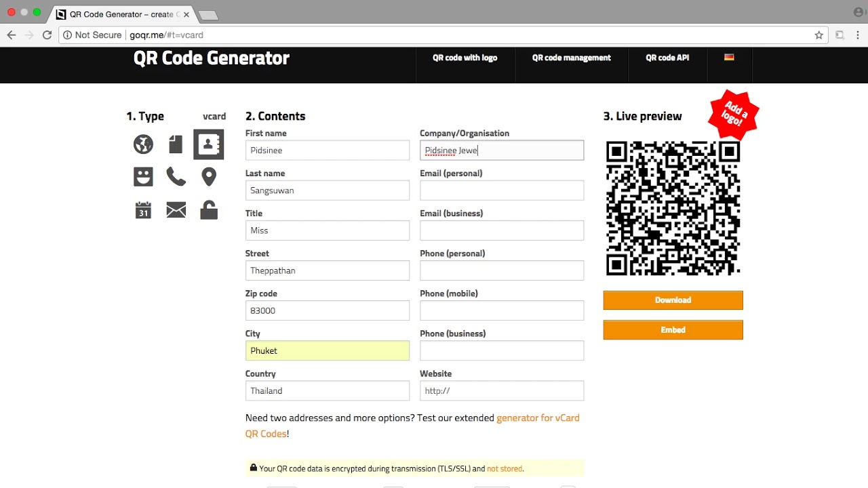Select the URL globe type icon
The width and height of the screenshot is (868, 488).
pyautogui.click(x=143, y=144)
